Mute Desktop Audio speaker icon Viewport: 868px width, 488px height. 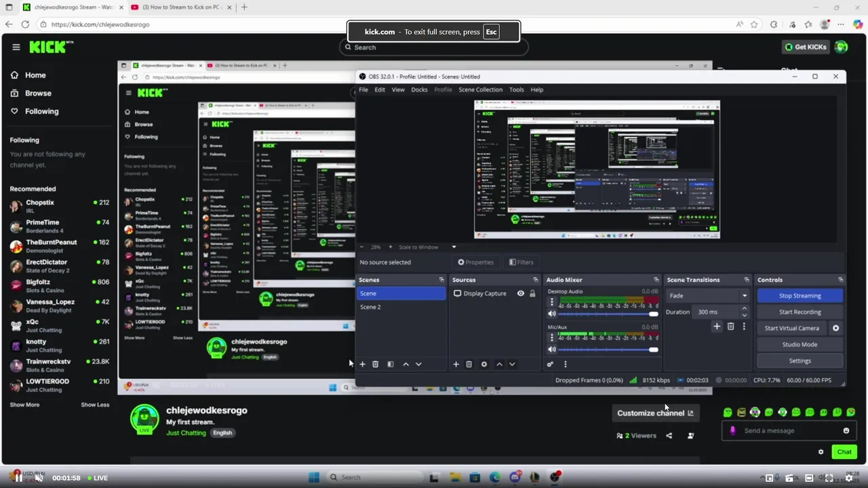[x=552, y=314]
